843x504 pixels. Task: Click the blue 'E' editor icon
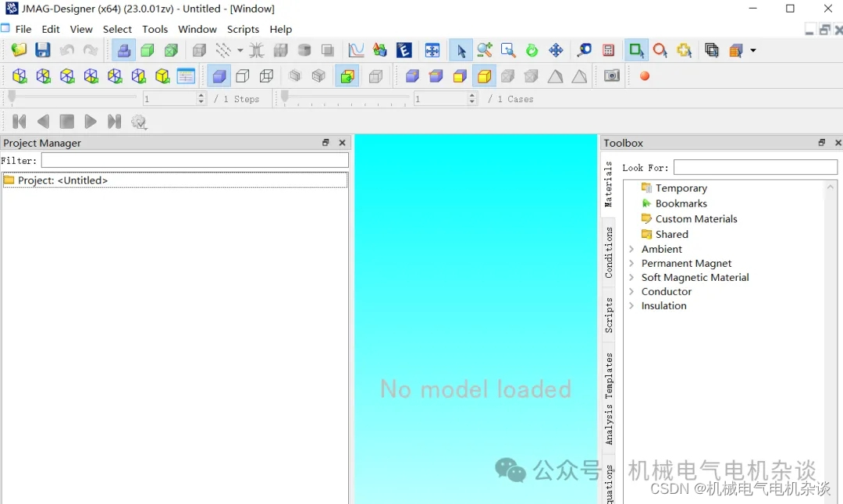[x=404, y=51]
